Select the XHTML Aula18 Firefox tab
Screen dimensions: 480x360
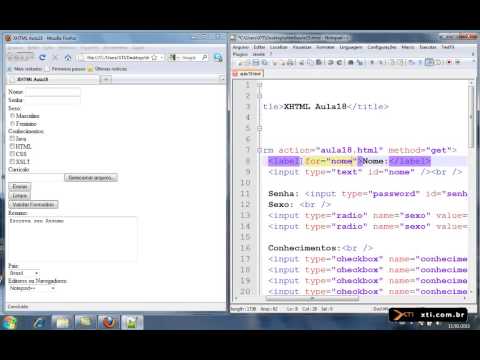coord(53,79)
